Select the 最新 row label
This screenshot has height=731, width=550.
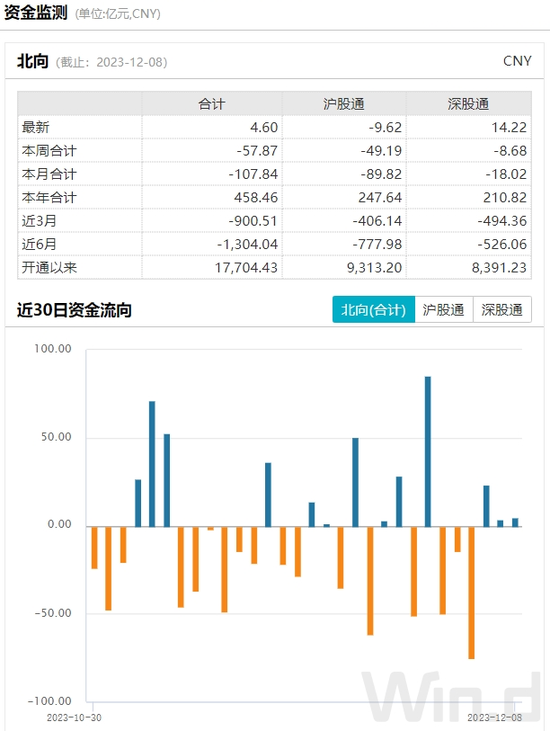tap(35, 127)
